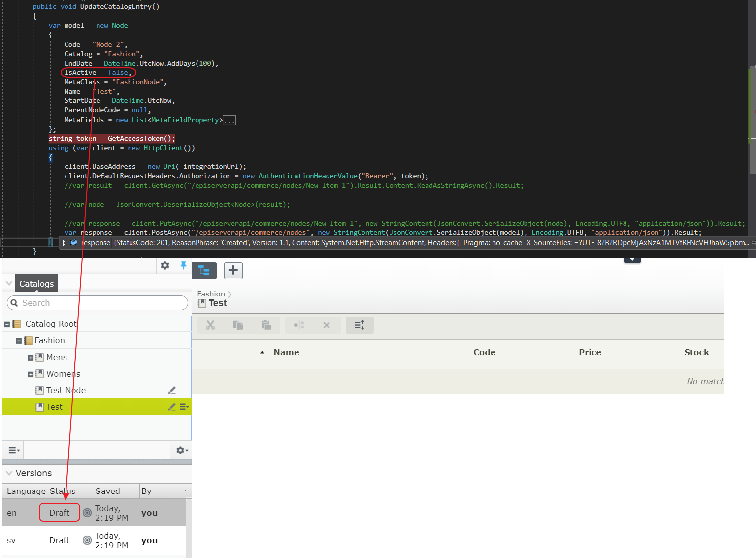Click the Fashion breadcrumb link
Image resolution: width=756 pixels, height=558 pixels.
211,294
